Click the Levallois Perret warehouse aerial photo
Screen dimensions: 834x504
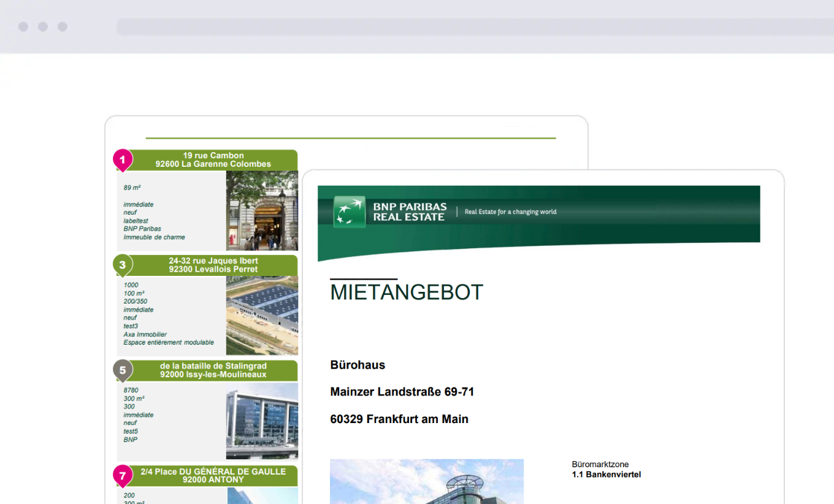point(262,315)
